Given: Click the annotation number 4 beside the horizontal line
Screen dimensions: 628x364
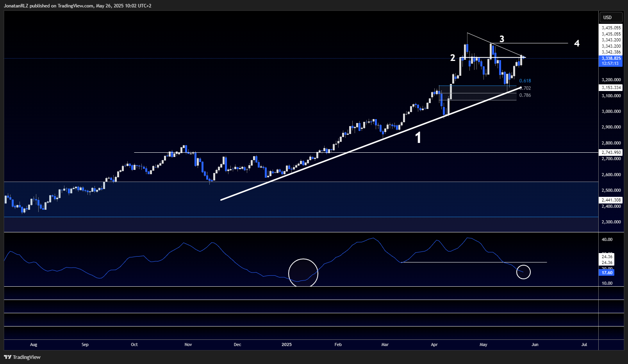Looking at the screenshot, I should (x=577, y=43).
